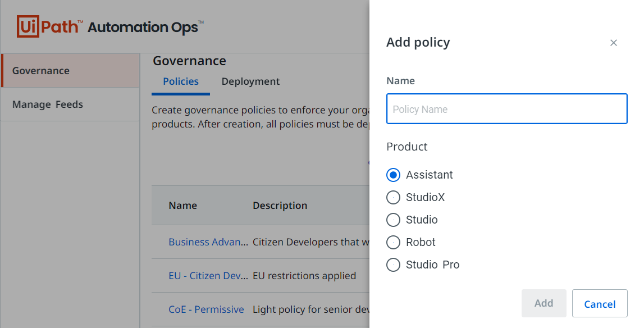644x328 pixels.
Task: Pick the Studio Pro radio button
Action: [x=393, y=265]
